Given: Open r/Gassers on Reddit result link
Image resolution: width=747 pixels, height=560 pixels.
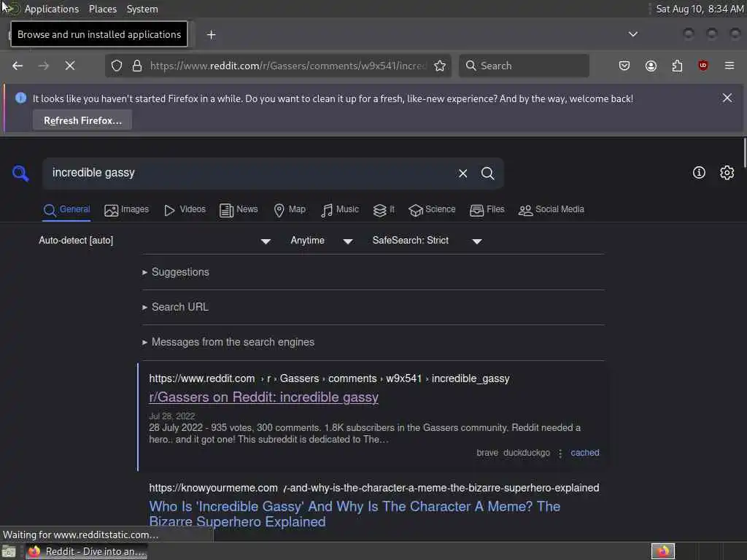Looking at the screenshot, I should 263,397.
